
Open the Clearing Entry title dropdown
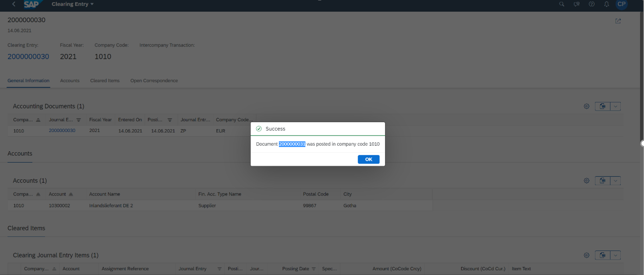tap(72, 4)
